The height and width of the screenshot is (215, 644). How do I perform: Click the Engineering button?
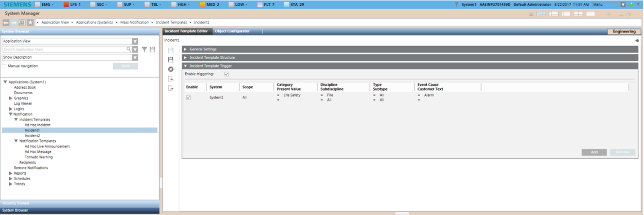coord(624,32)
